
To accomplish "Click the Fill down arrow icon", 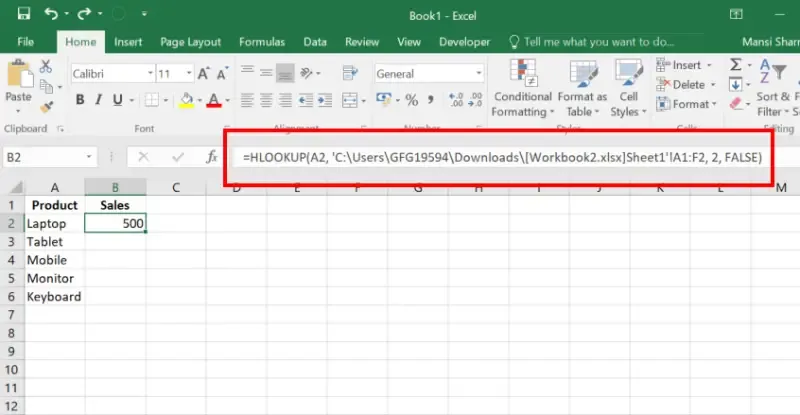I will click(735, 84).
